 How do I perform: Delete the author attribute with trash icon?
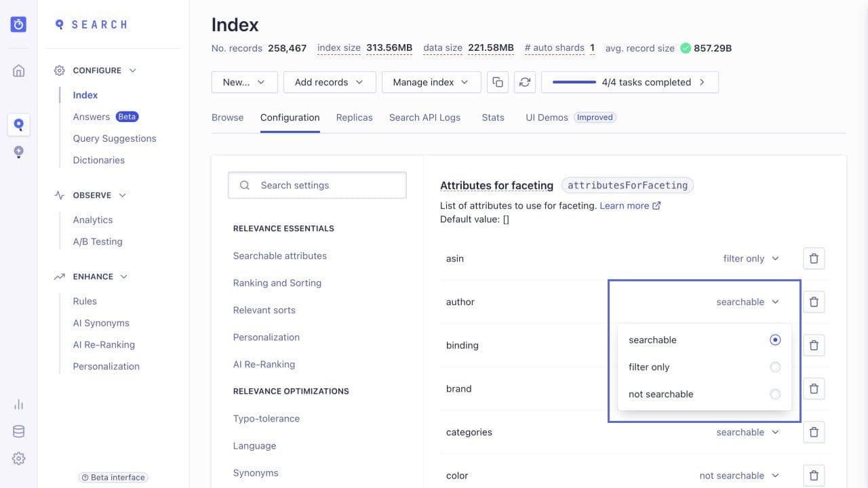[x=814, y=302]
